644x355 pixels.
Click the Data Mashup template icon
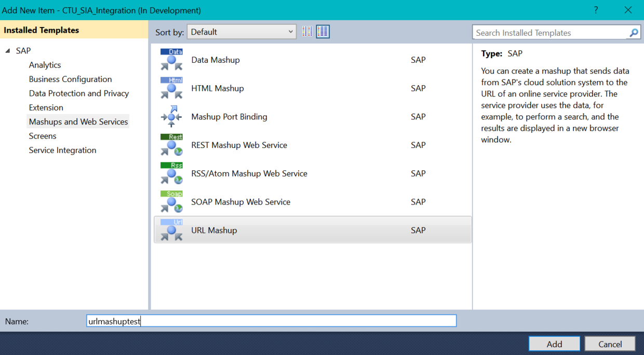(x=171, y=60)
